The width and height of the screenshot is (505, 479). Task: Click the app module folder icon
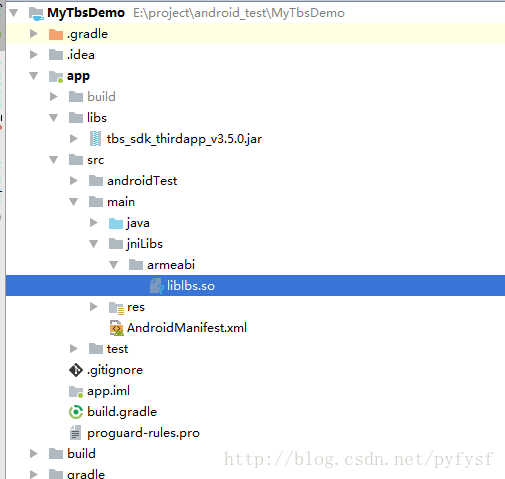(x=56, y=76)
